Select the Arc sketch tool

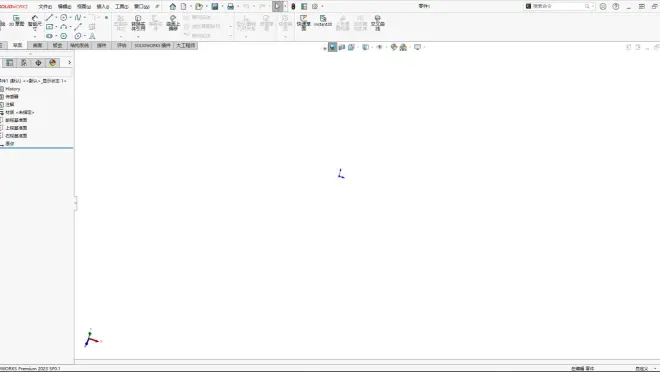64,27
